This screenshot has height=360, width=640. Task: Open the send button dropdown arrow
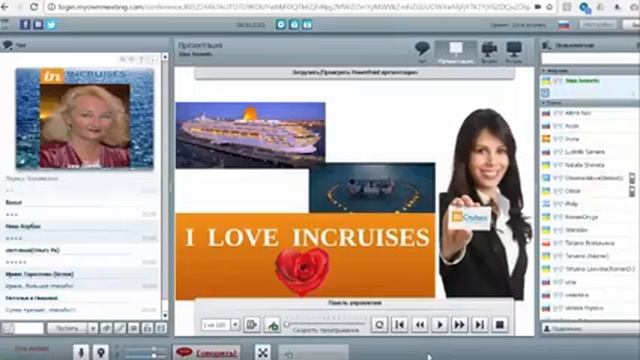coord(93,328)
